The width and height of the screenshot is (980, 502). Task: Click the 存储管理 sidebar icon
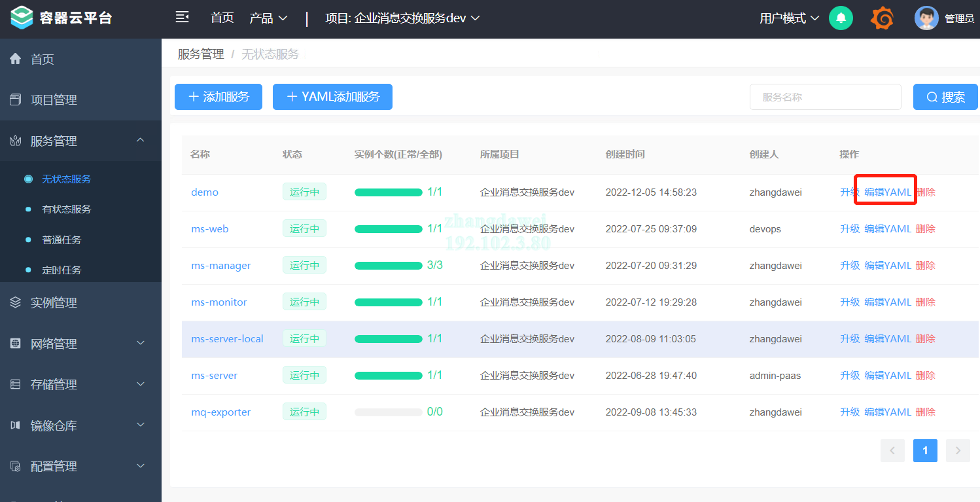coord(16,384)
